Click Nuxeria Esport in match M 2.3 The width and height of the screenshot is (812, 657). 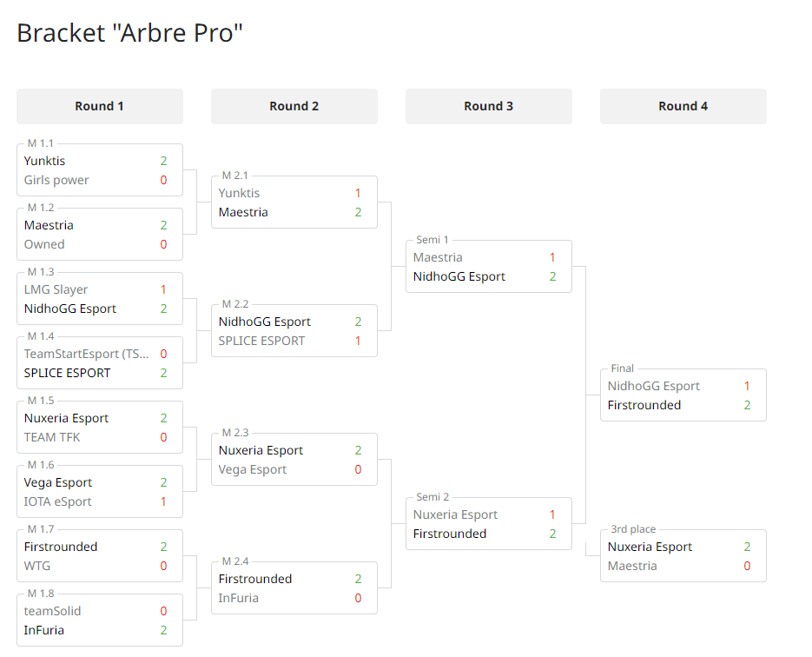click(261, 450)
